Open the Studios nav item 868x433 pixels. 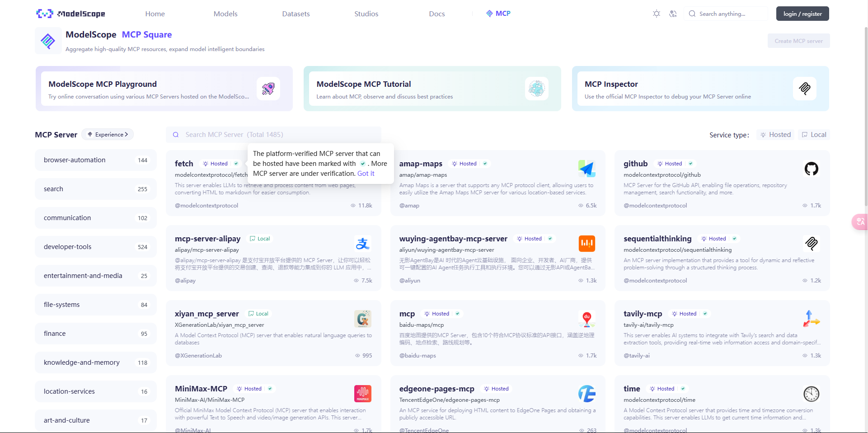pyautogui.click(x=366, y=14)
